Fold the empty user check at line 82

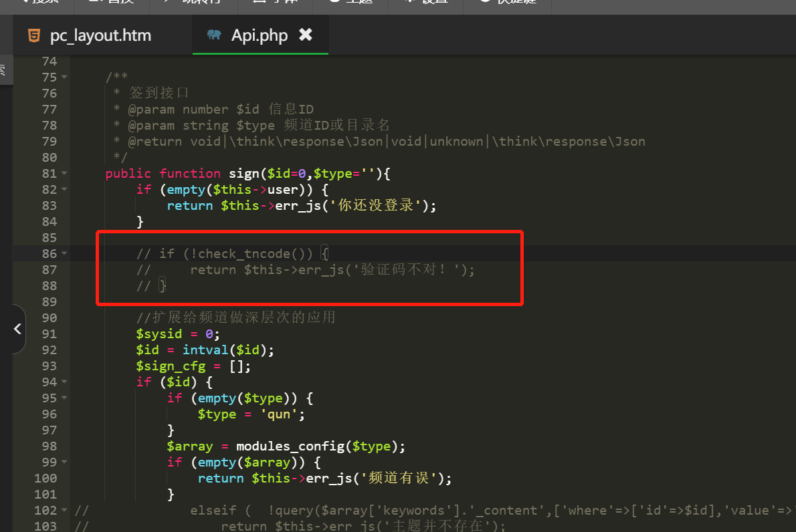64,190
